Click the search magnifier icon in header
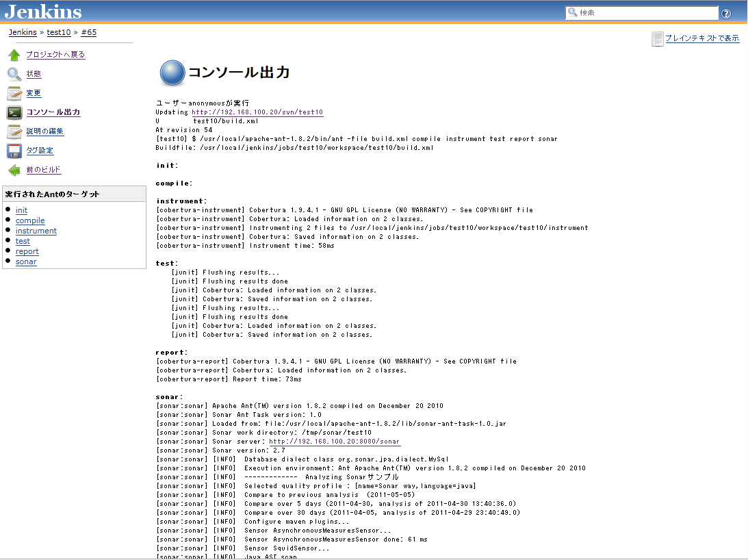The image size is (748, 560). (x=572, y=12)
